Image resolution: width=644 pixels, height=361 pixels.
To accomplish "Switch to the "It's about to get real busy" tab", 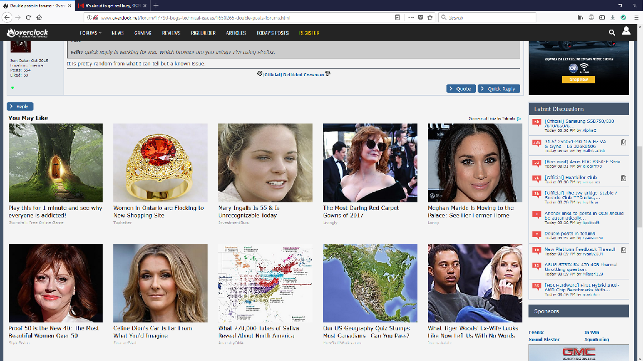I will [112, 5].
